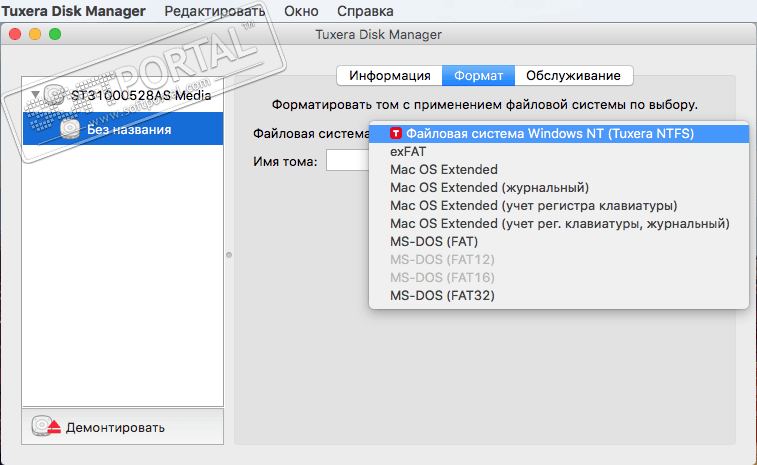Choose Файловая система Windows NT (Tuxera NTFS)
Image resolution: width=757 pixels, height=465 pixels.
click(x=559, y=133)
